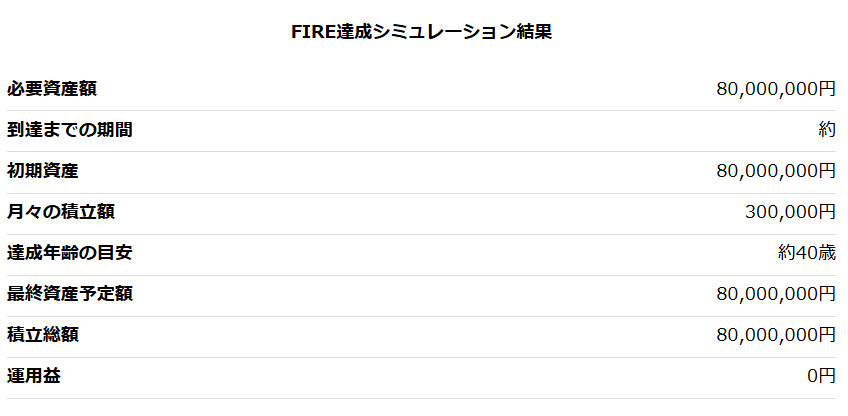Select the 積立総額 row label
This screenshot has height=416, width=848.
tap(43, 335)
